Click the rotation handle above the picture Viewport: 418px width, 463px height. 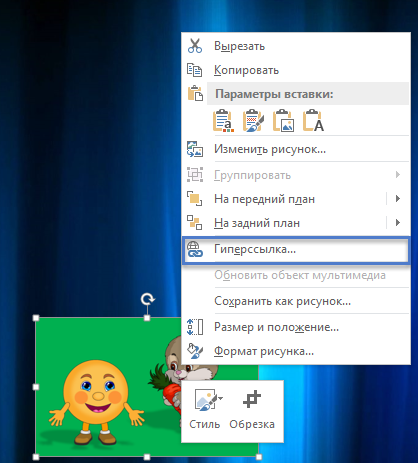(x=147, y=299)
